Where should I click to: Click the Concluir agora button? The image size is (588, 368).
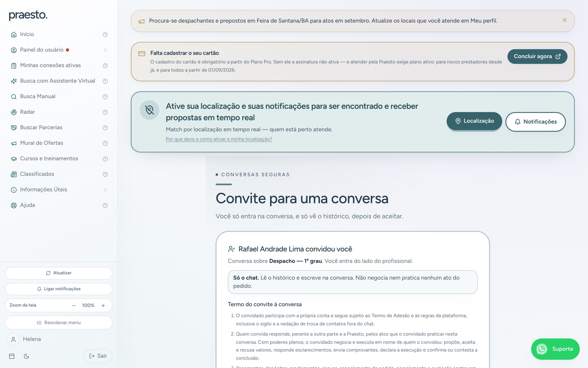(x=537, y=56)
